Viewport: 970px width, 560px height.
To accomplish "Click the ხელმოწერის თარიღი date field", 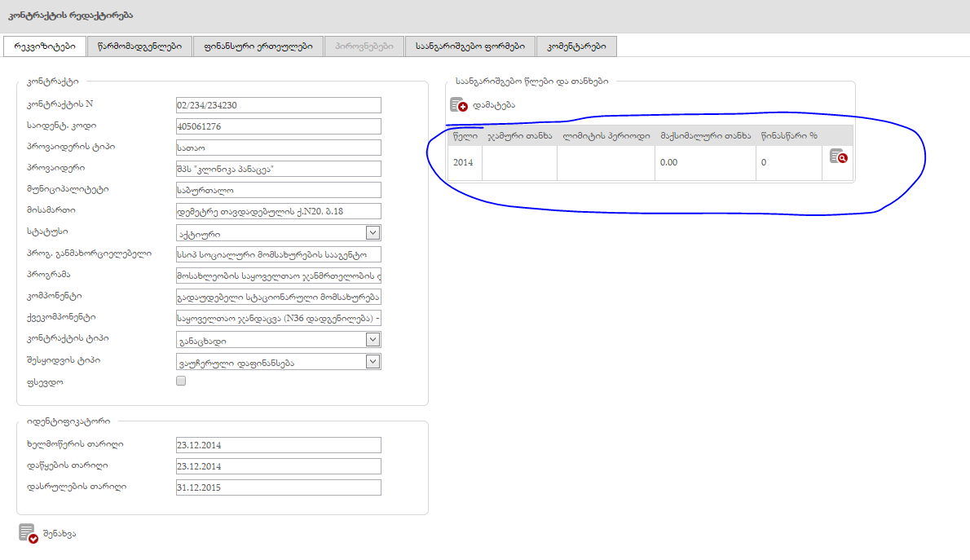I will click(278, 445).
